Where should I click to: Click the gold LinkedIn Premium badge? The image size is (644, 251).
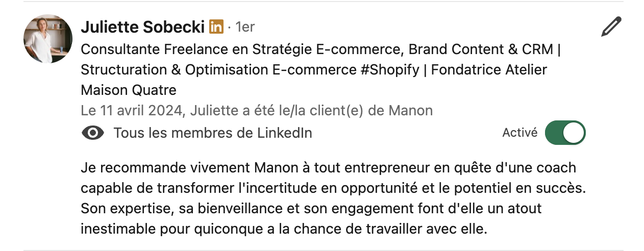[216, 27]
